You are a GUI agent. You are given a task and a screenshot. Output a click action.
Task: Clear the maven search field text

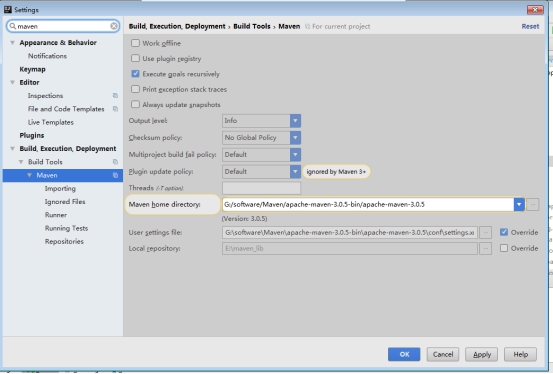[x=114, y=26]
